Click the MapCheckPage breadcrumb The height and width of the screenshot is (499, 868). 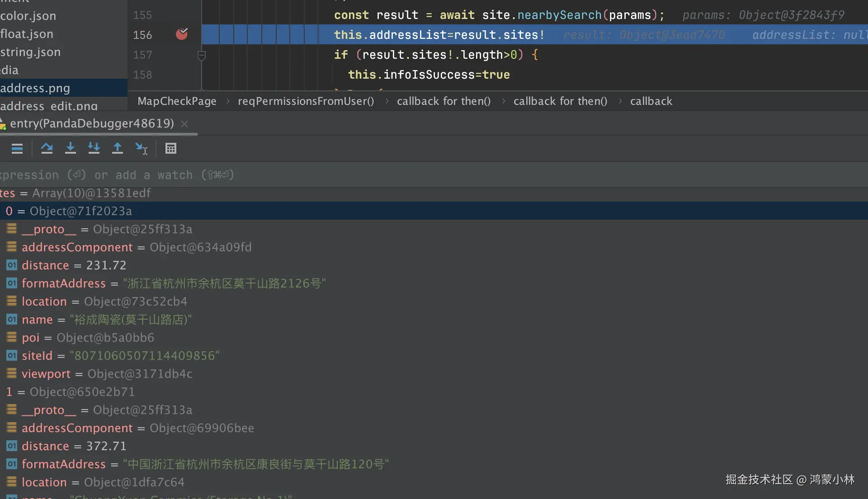[177, 101]
